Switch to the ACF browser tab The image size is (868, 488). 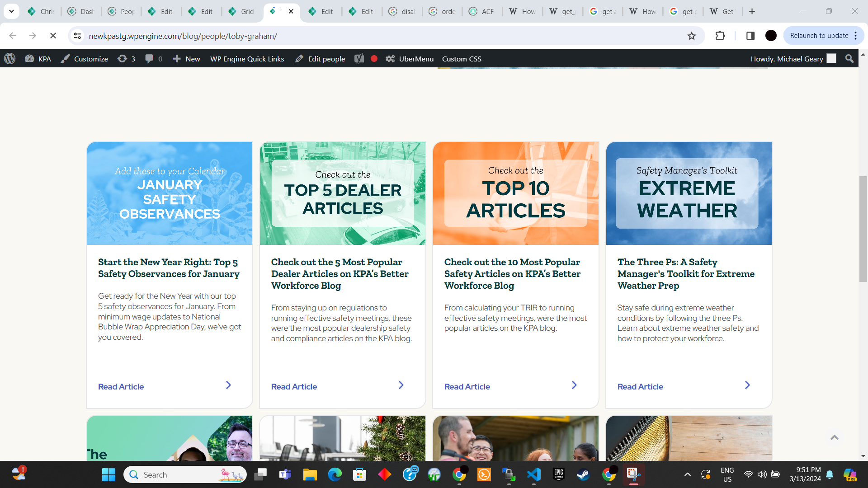481,11
